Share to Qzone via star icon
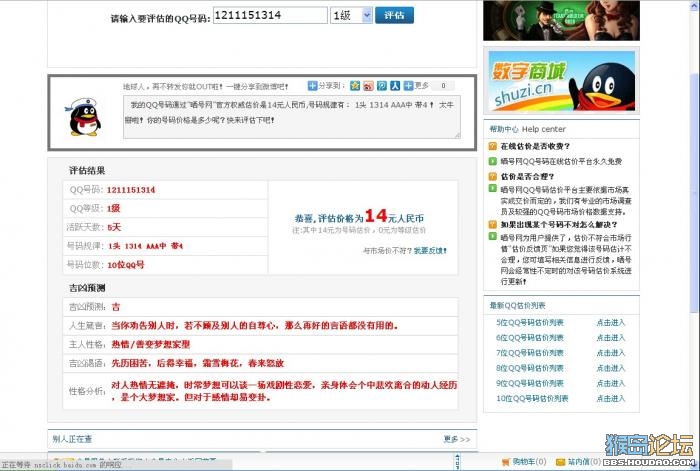This screenshot has height=471, width=700. 355,86
